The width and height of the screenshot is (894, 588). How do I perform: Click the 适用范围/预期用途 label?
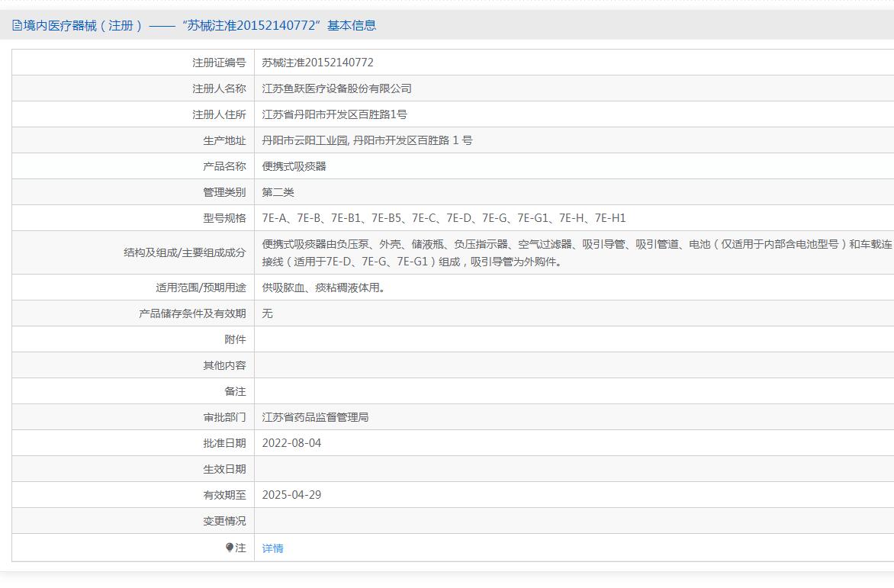pos(201,288)
